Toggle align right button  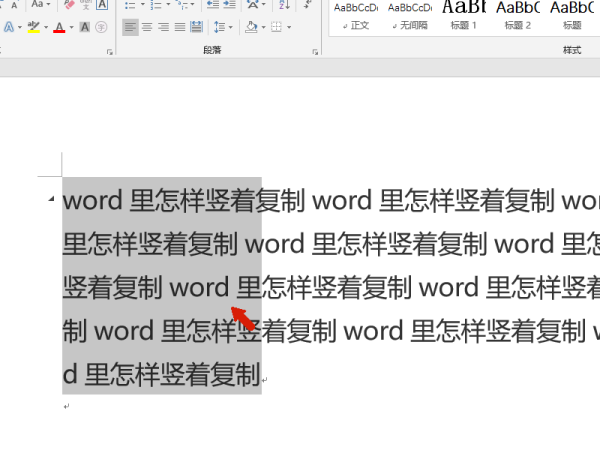click(163, 27)
